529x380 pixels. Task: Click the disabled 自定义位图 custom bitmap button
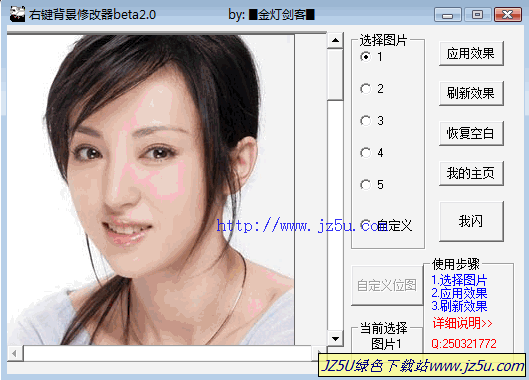(387, 286)
